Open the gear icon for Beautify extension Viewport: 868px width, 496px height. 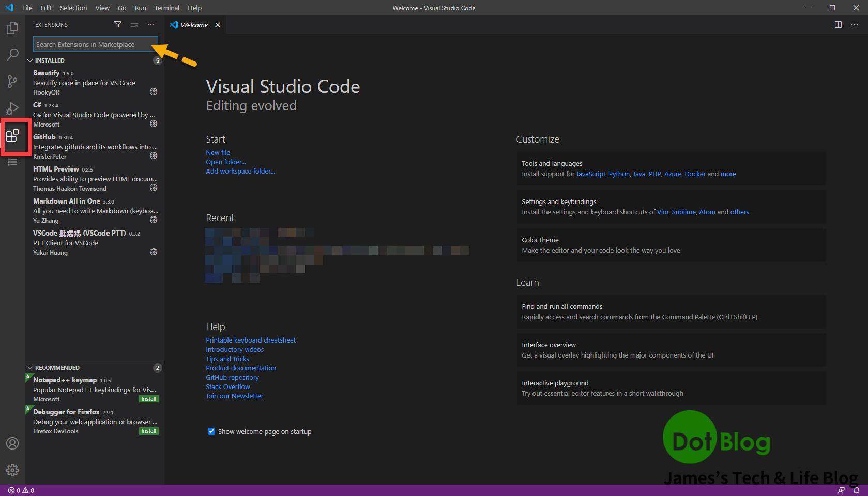153,91
